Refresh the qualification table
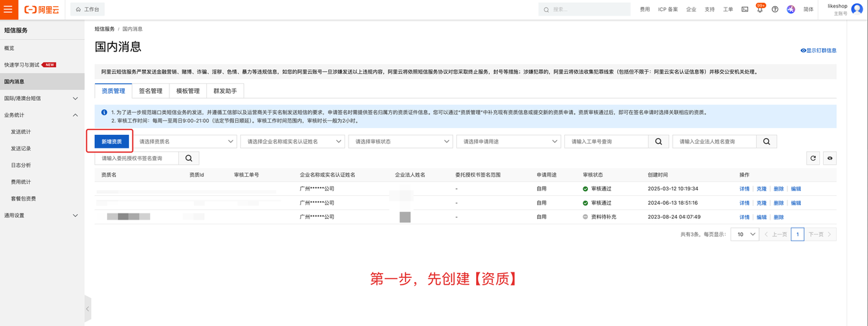The height and width of the screenshot is (326, 868). pyautogui.click(x=813, y=158)
